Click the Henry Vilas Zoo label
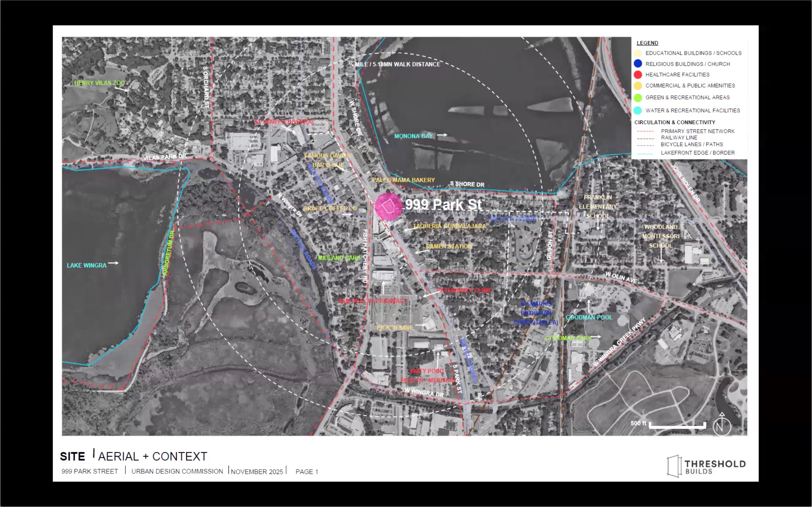This screenshot has width=812, height=507. 99,83
